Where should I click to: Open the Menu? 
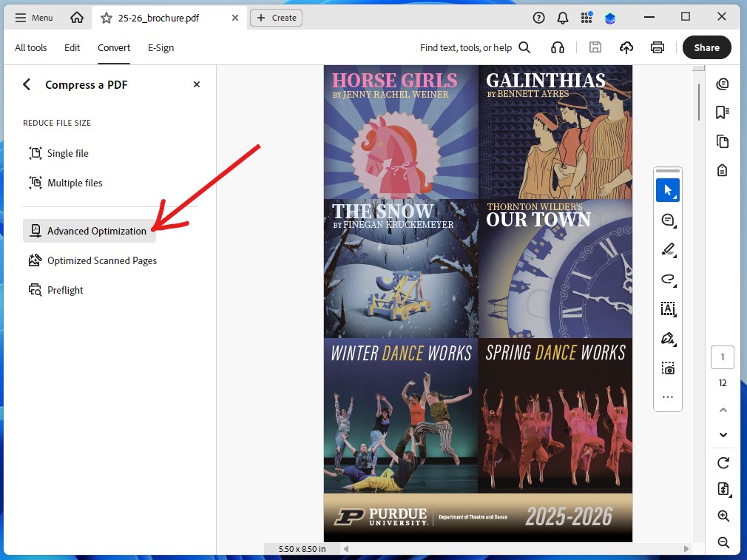(x=33, y=17)
